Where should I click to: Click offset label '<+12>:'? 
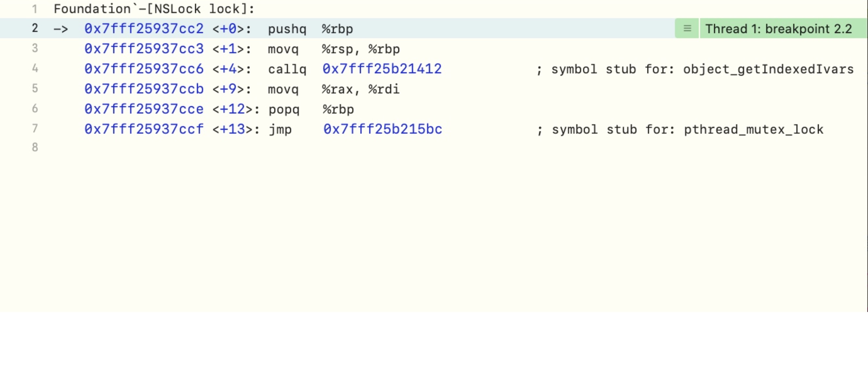236,109
